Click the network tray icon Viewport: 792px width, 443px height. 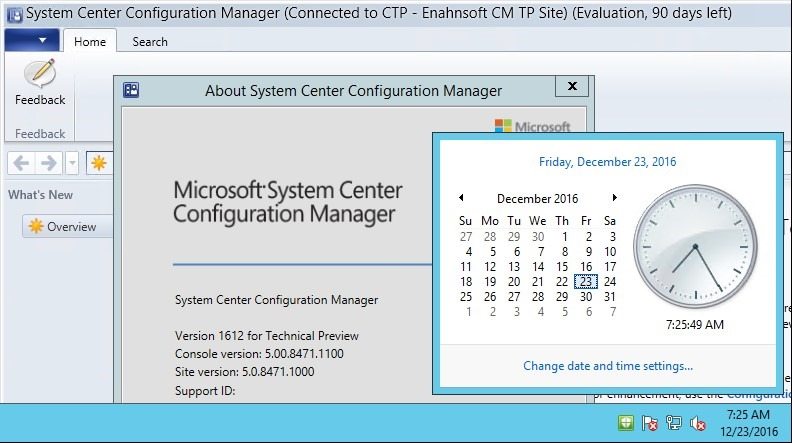674,423
